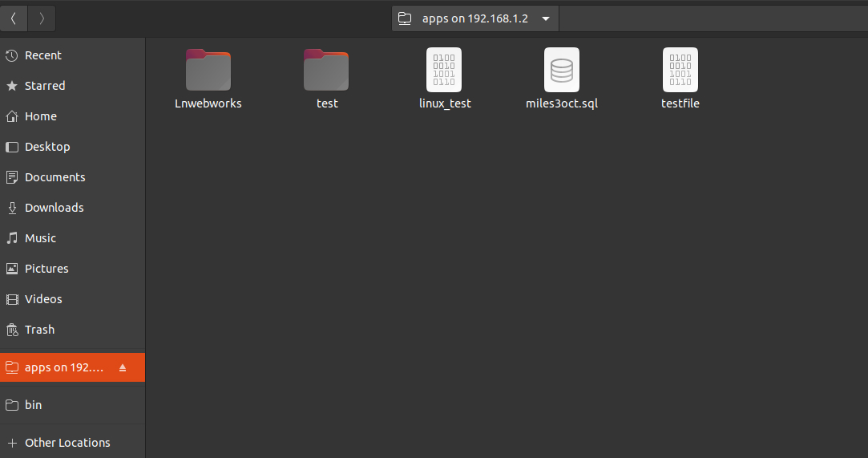Select the linux_test binary file icon
The image size is (868, 458).
pos(444,70)
